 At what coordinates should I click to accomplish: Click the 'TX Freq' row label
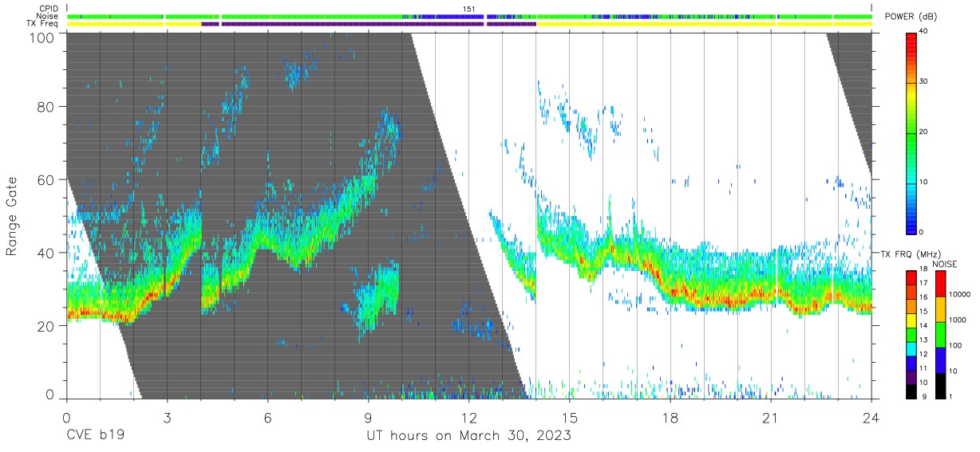(x=42, y=24)
